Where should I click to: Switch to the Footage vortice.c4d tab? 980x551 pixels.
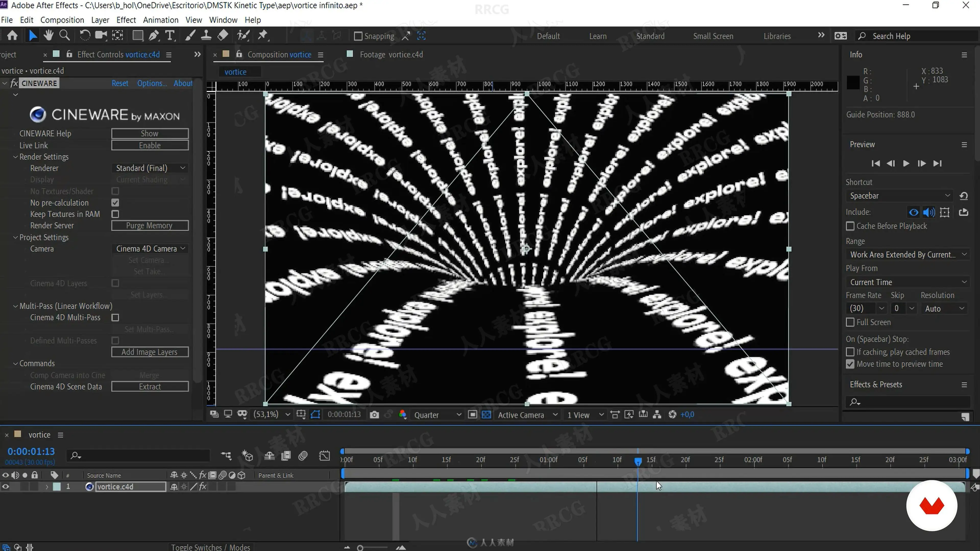[x=391, y=55]
